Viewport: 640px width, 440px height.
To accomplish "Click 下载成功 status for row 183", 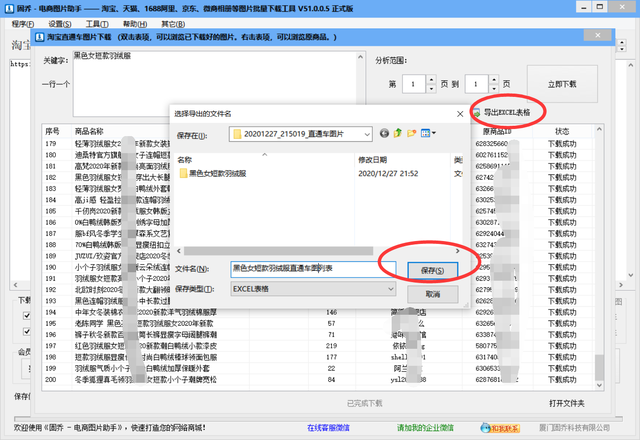I will click(562, 189).
